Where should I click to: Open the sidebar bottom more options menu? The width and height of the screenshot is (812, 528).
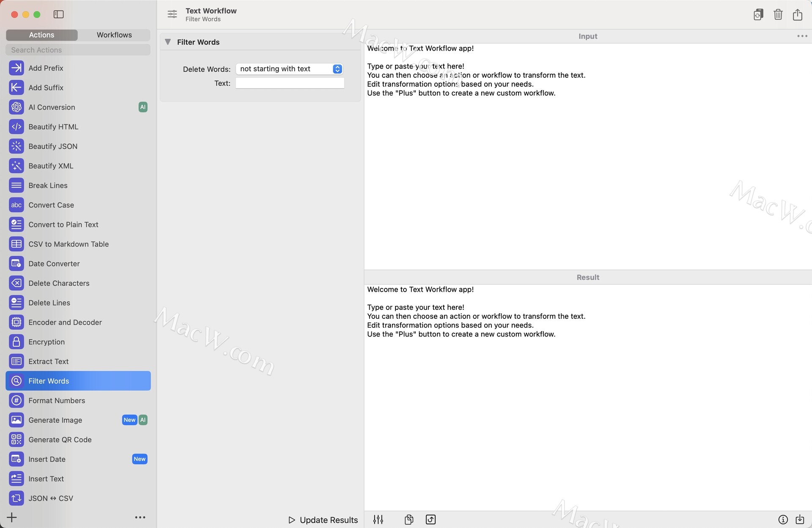pos(140,517)
